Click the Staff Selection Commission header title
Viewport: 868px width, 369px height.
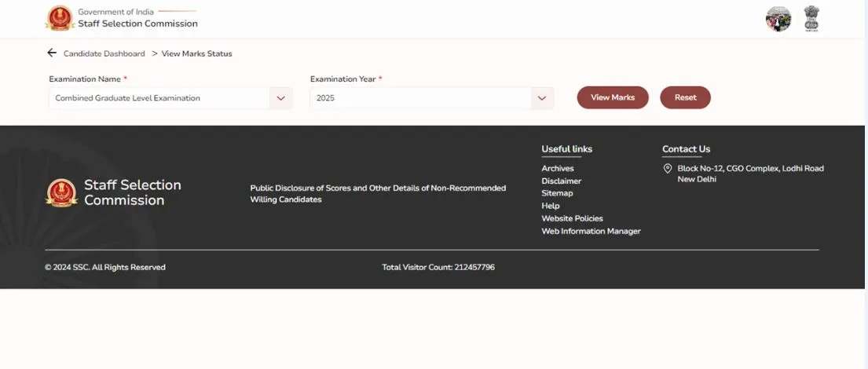[x=137, y=24]
